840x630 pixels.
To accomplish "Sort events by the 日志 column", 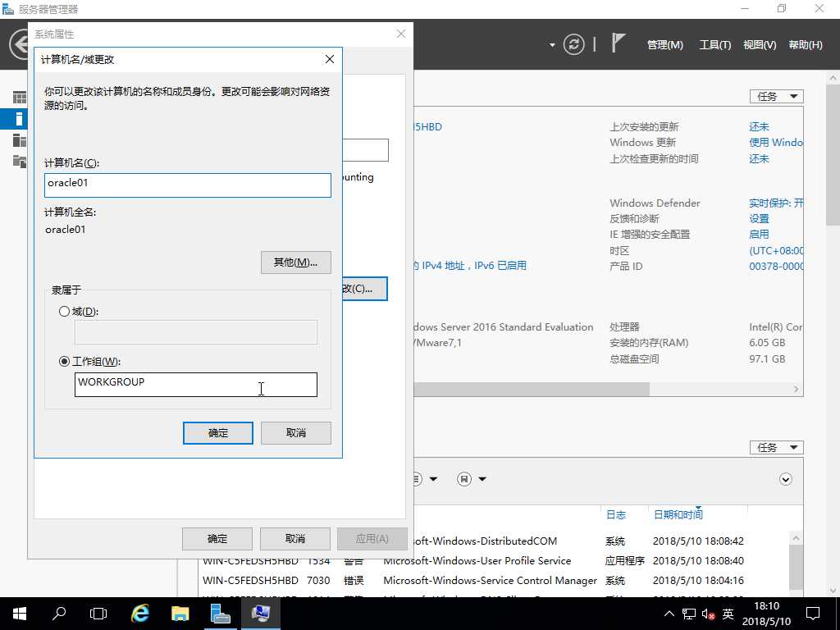I will point(615,515).
